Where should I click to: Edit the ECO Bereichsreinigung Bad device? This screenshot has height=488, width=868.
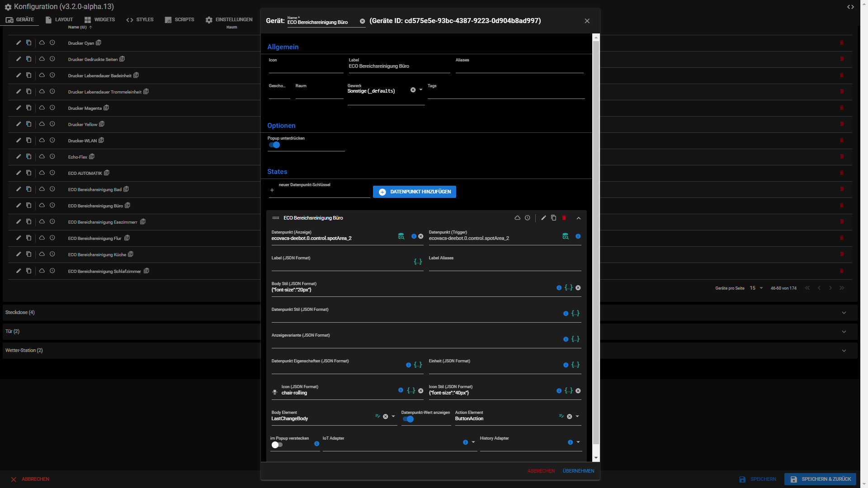19,189
